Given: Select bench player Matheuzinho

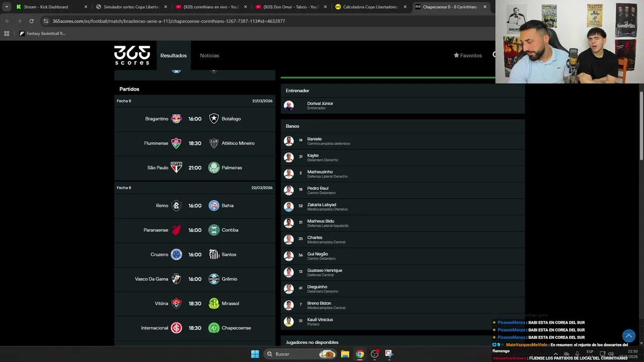Looking at the screenshot, I should tap(403, 174).
